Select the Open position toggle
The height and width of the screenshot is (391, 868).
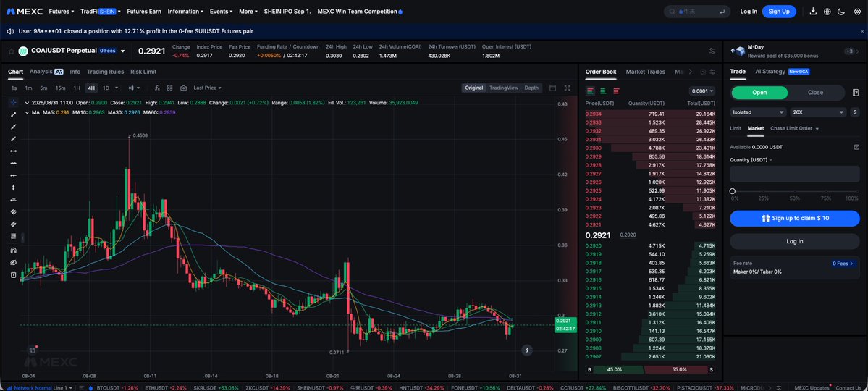759,93
